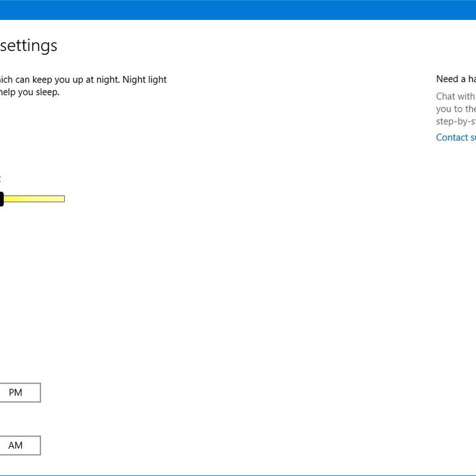Open the AM period selector
The image size is (476, 476).
pos(17,446)
